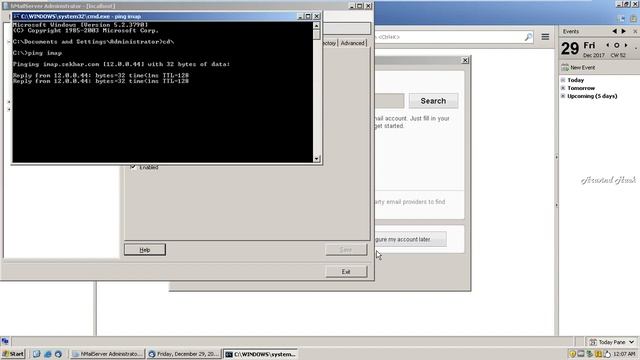
Task: Click the yellow square tray icon
Action: pos(598,354)
